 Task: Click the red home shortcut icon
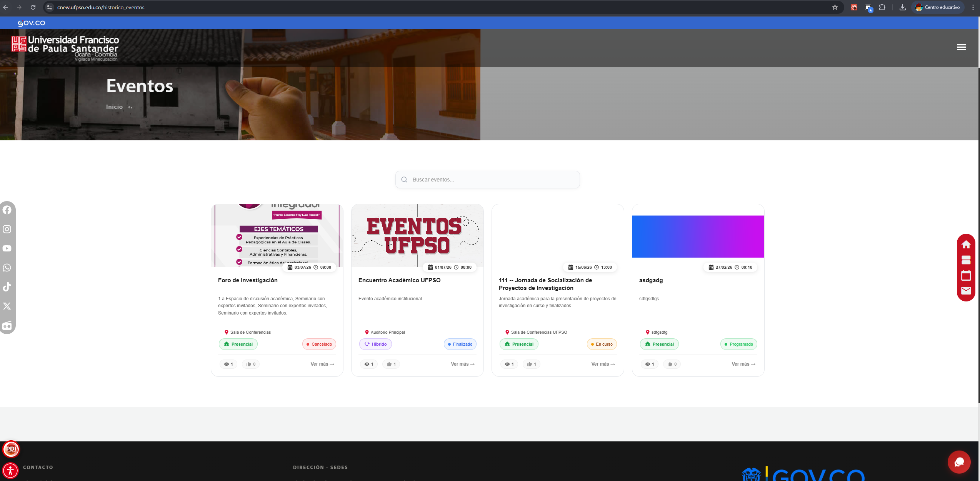966,245
